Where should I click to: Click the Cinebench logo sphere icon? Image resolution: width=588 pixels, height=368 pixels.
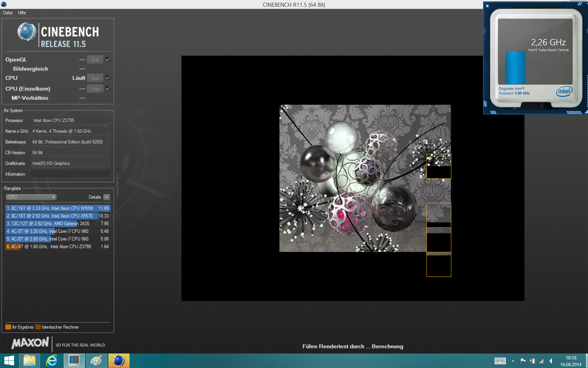click(27, 32)
